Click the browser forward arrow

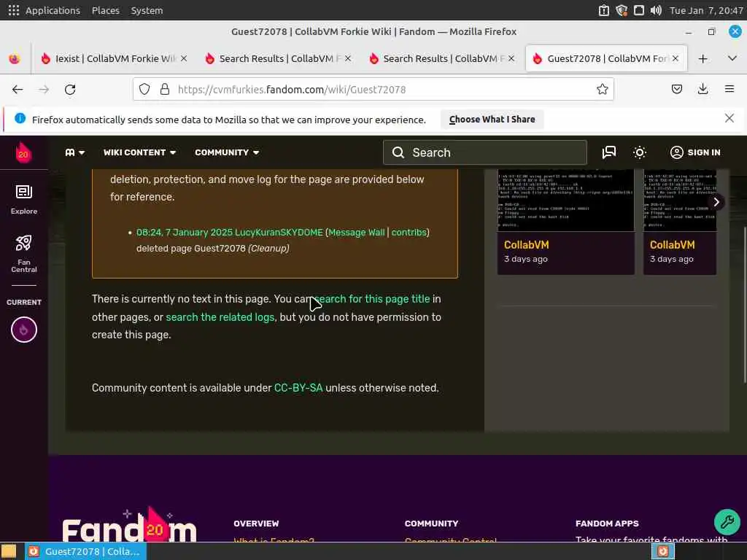click(44, 90)
